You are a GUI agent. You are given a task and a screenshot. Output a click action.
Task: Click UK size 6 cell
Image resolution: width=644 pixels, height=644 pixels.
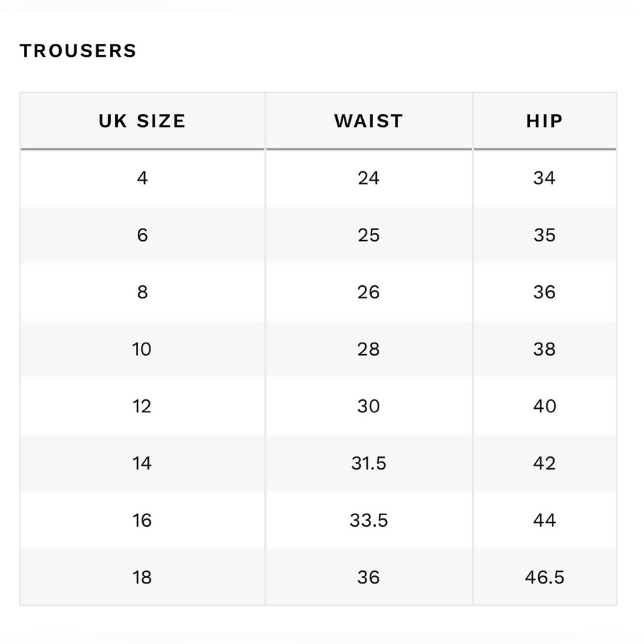tap(142, 235)
